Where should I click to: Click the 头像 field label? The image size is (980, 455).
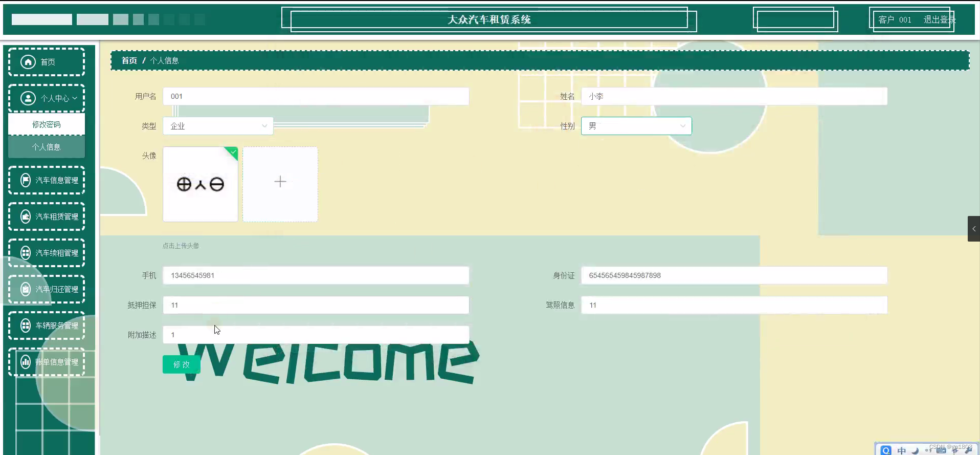pyautogui.click(x=149, y=156)
